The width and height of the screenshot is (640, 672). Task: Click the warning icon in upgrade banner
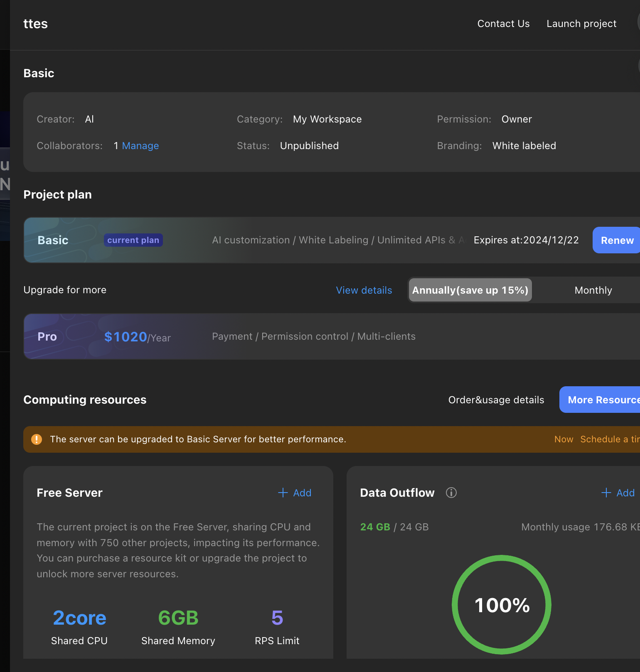[x=37, y=439]
